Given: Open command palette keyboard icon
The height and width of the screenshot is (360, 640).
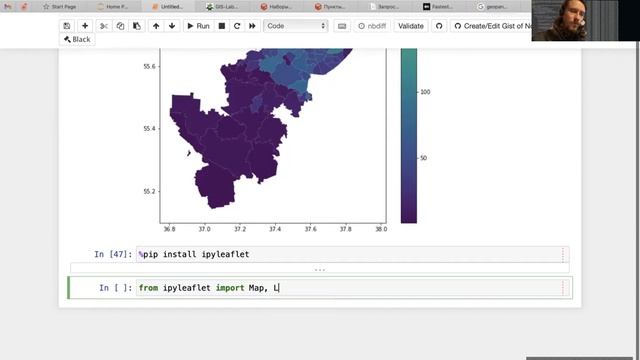Looking at the screenshot, I should (x=342, y=26).
